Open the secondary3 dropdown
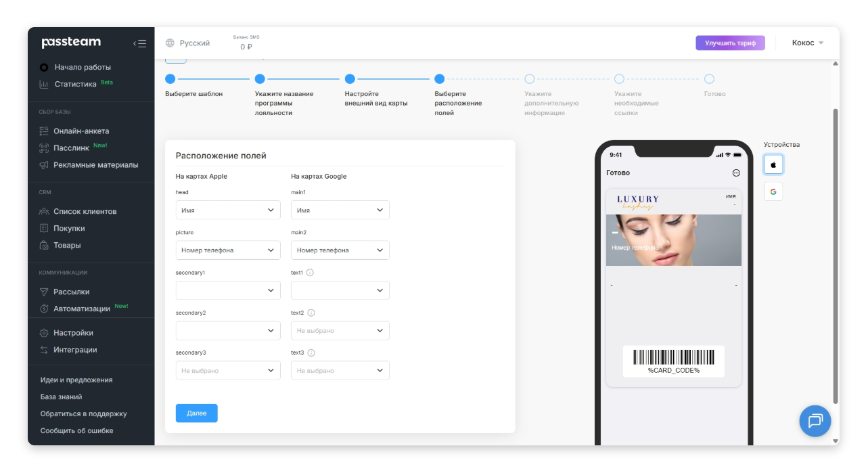The height and width of the screenshot is (473, 868). click(x=228, y=371)
